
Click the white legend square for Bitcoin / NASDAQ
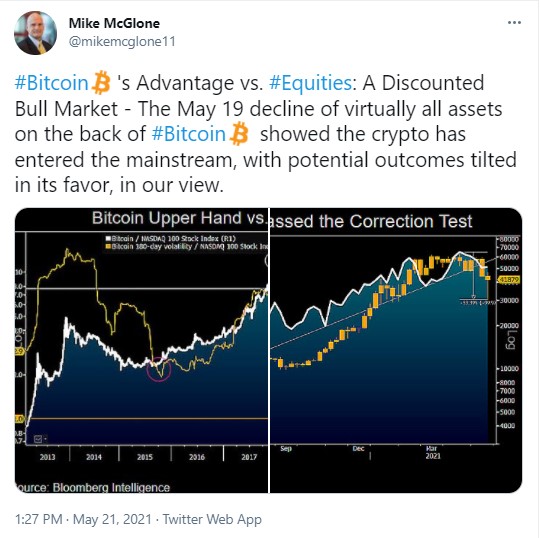tap(108, 238)
